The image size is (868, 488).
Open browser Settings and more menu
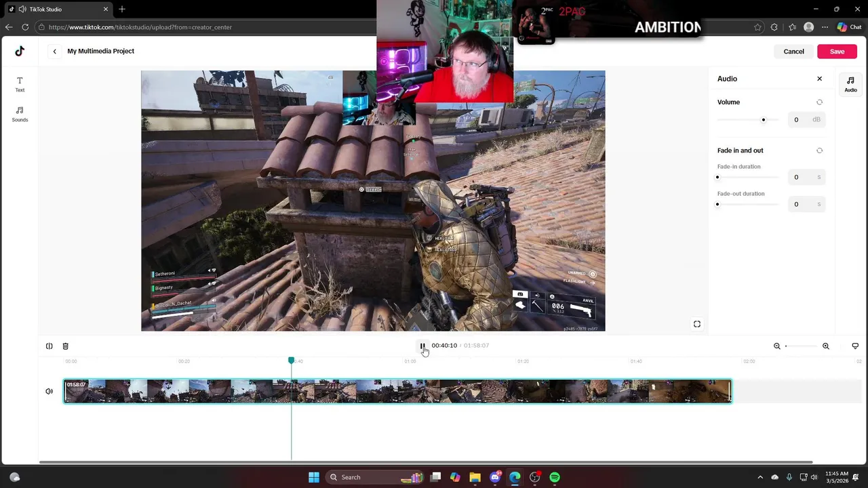pyautogui.click(x=825, y=27)
